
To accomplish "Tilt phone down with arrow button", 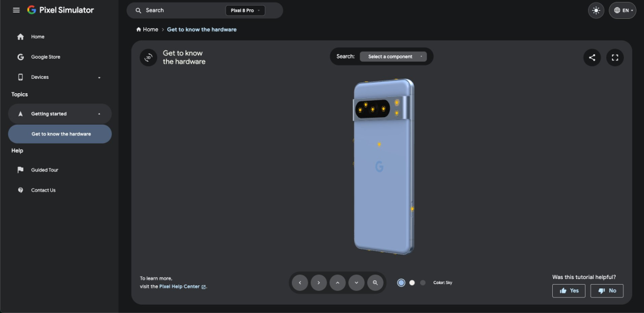I will pyautogui.click(x=357, y=283).
